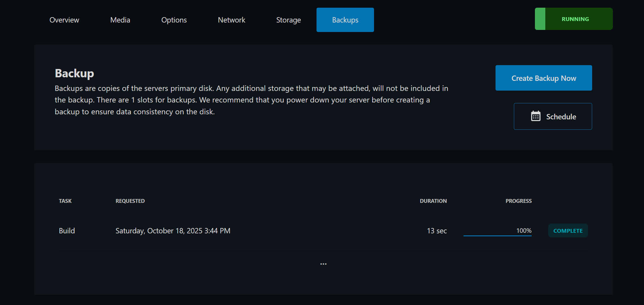The height and width of the screenshot is (305, 644).
Task: Click the green status indicator stripe
Action: (540, 19)
